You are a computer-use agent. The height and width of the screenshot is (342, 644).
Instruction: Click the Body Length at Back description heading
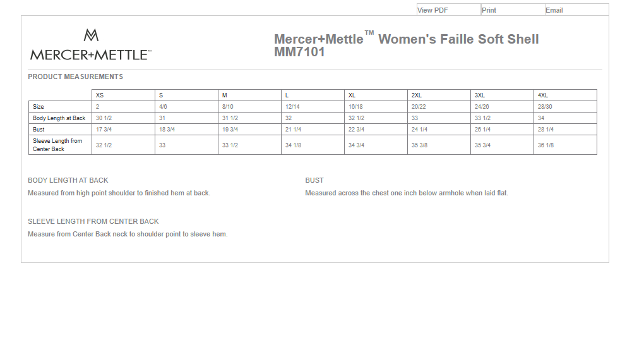pyautogui.click(x=68, y=180)
